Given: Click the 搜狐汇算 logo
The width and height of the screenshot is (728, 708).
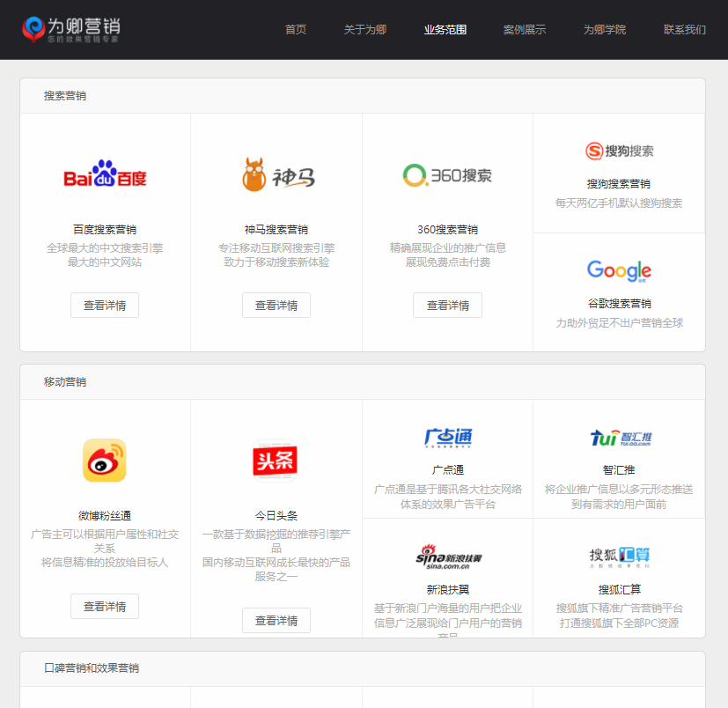Looking at the screenshot, I should pyautogui.click(x=618, y=555).
